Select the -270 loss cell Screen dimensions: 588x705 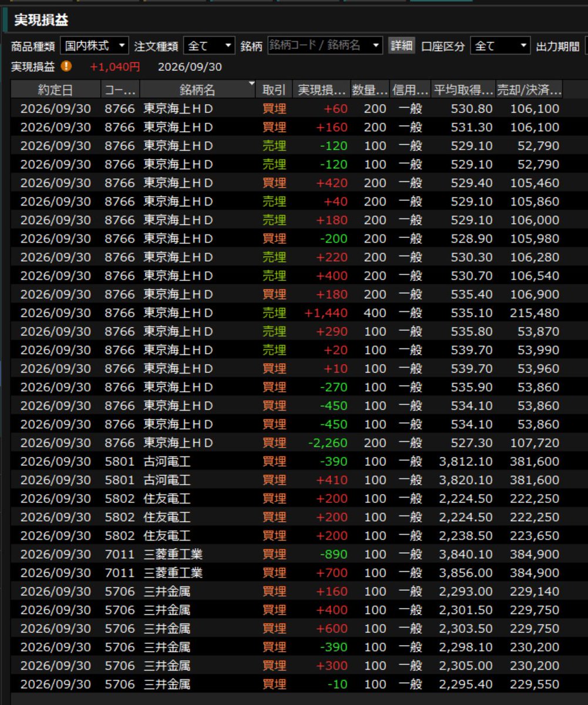[x=334, y=387]
